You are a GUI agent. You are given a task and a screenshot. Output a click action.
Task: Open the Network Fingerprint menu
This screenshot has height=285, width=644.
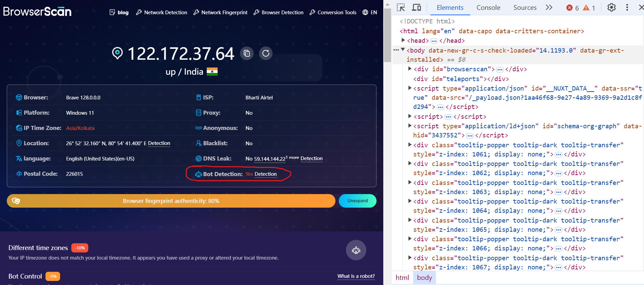click(220, 12)
